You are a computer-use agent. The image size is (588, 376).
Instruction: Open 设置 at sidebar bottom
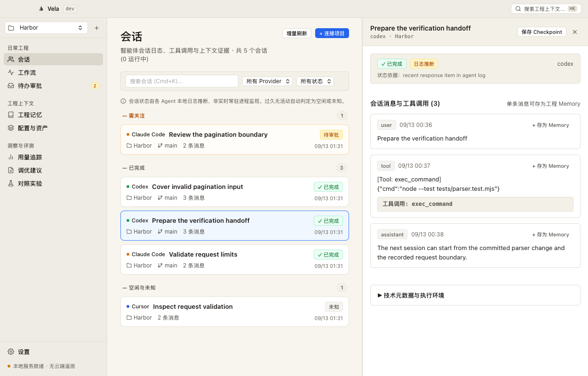coord(53,352)
